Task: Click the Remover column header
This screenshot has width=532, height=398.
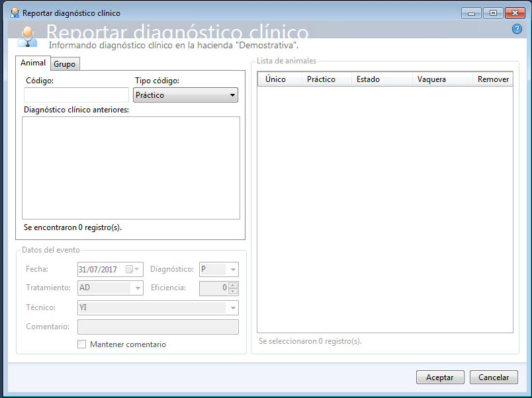Action: coord(493,79)
